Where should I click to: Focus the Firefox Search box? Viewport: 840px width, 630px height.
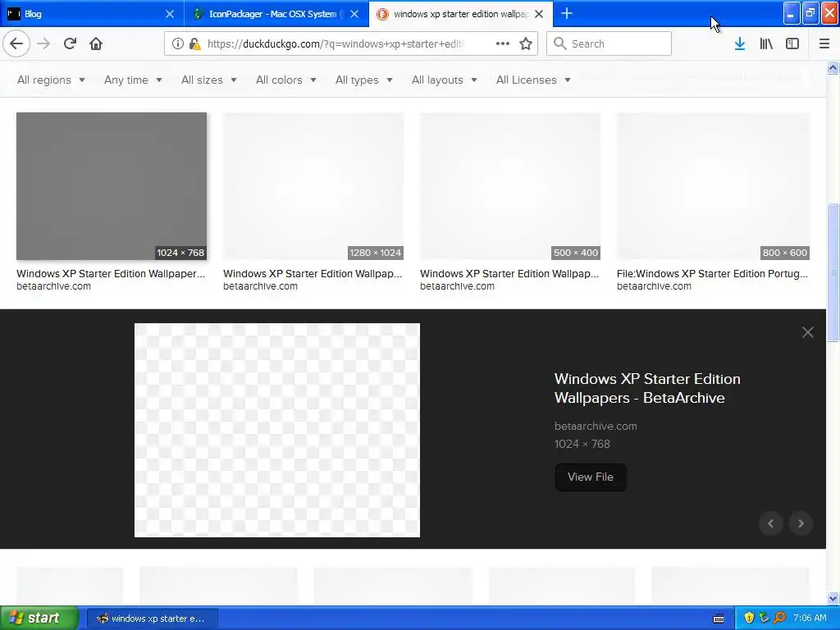[x=609, y=43]
